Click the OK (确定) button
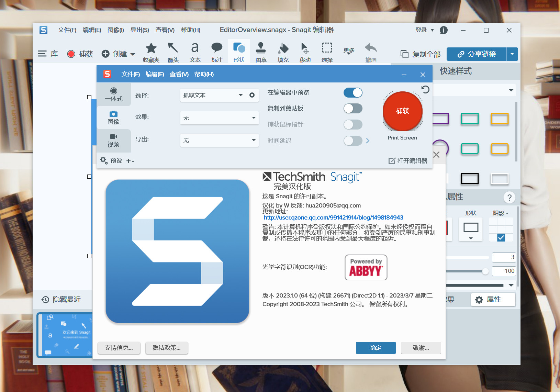560x392 pixels. point(376,348)
